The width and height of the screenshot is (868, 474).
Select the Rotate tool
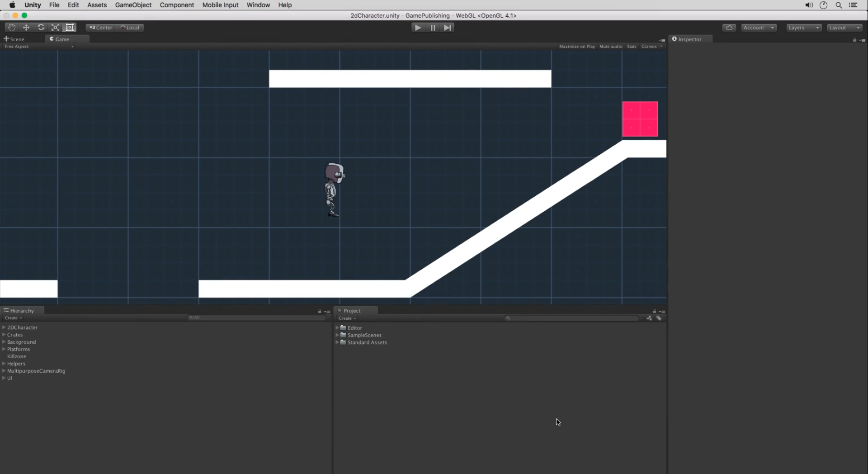41,28
